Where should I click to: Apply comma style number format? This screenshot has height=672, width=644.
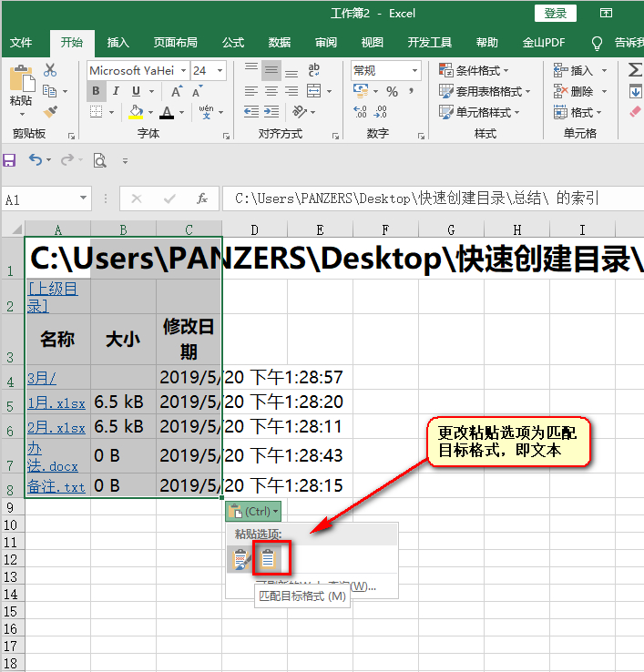[411, 91]
